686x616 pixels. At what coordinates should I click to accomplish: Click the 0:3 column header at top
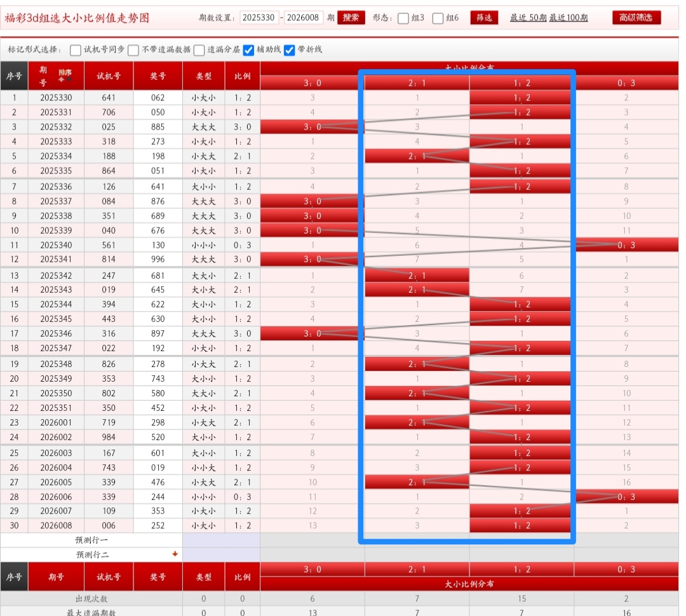pos(626,82)
